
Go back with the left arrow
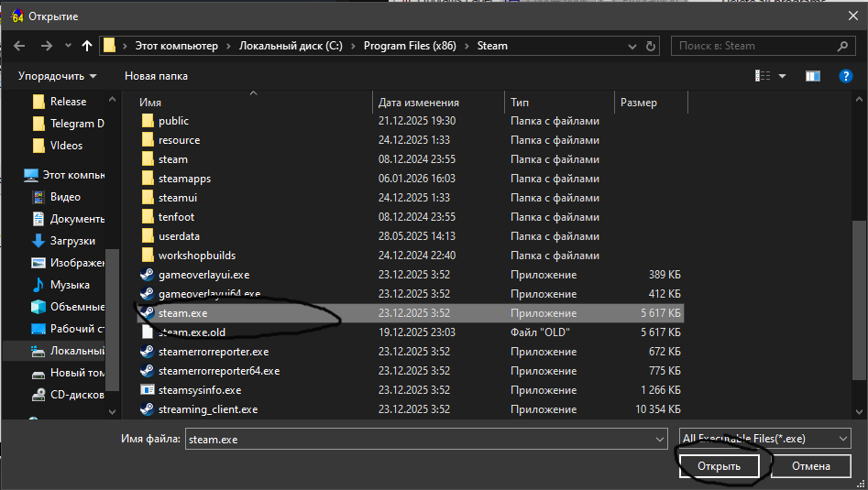[19, 46]
